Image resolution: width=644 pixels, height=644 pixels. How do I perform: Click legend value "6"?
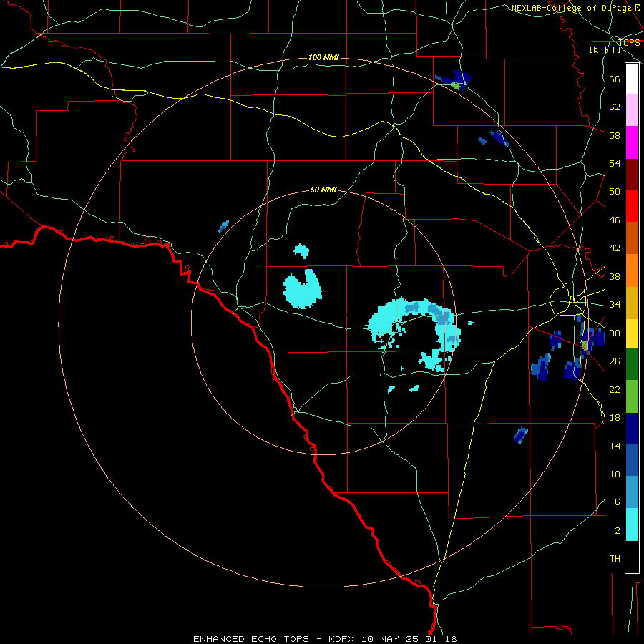point(618,502)
